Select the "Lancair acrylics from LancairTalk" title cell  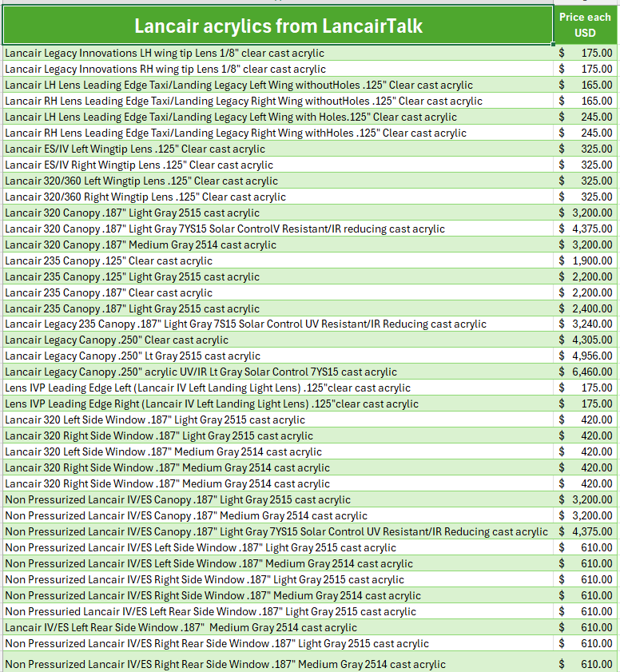pyautogui.click(x=277, y=26)
